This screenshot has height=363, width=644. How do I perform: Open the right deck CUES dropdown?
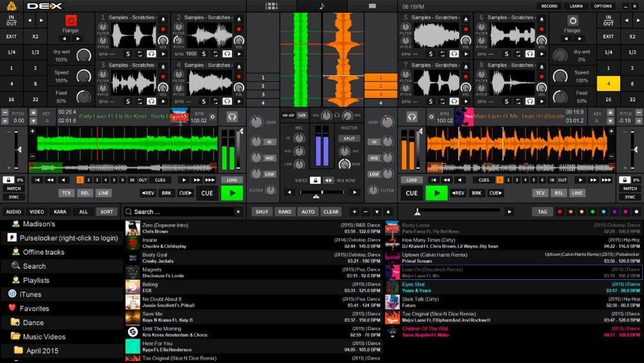point(484,180)
